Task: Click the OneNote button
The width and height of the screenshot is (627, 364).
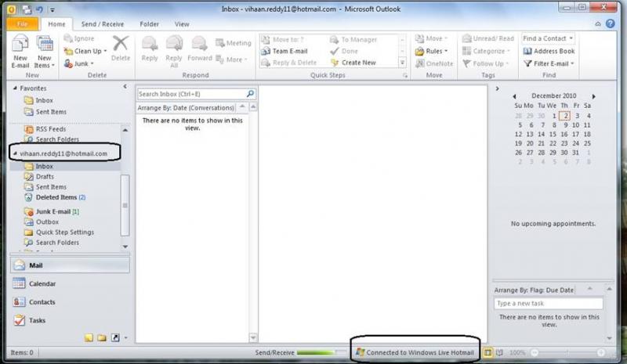Action: point(434,63)
